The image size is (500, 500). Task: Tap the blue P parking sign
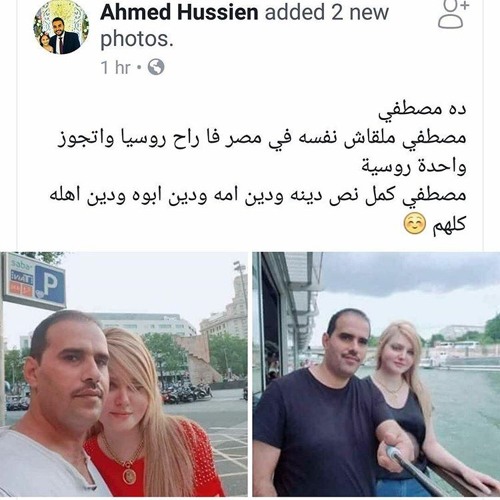coord(50,282)
